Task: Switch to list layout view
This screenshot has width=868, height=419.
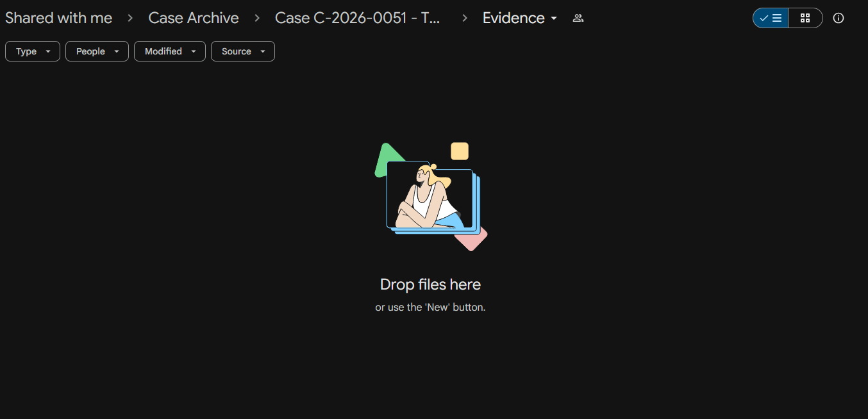Action: pyautogui.click(x=771, y=18)
